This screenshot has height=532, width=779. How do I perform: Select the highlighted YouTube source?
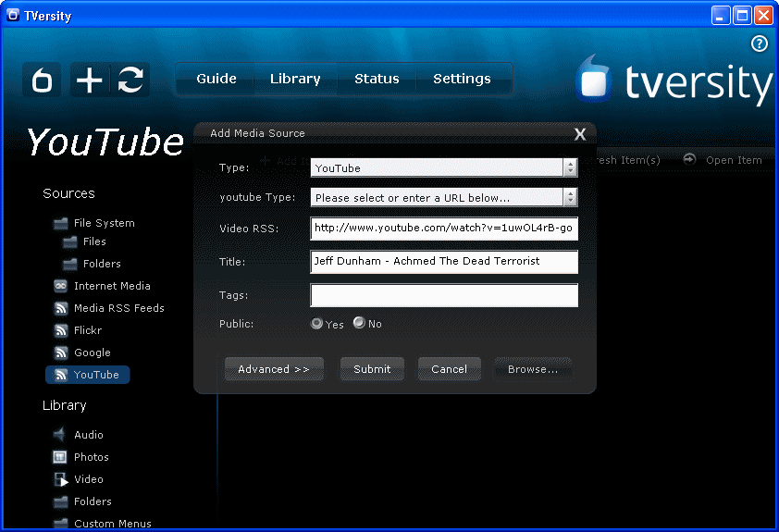pos(88,375)
